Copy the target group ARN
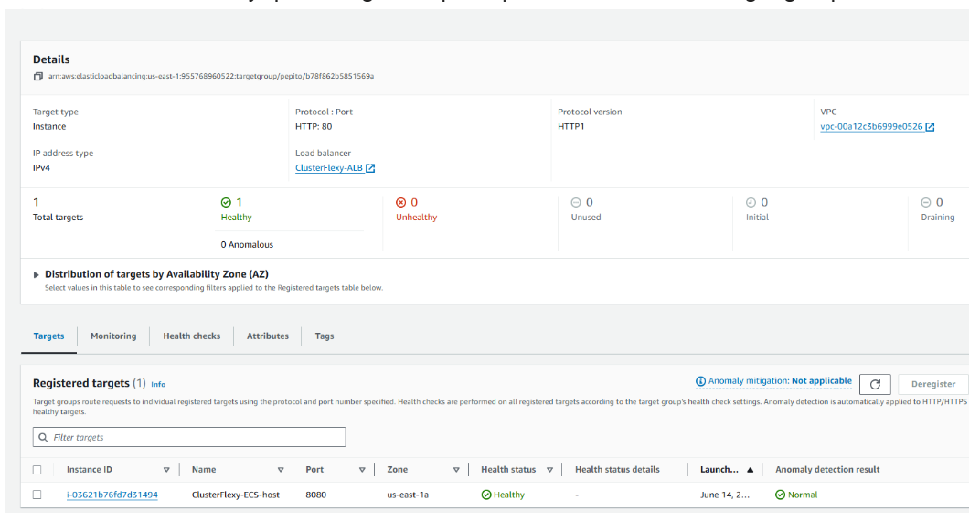This screenshot has width=980, height=522. 38,76
